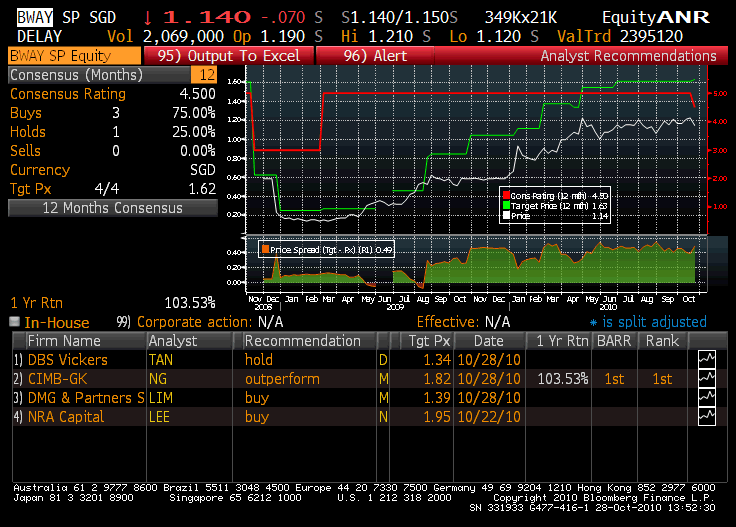Viewport: 736px width, 527px height.
Task: Click the Consensus Rating 4.500 value
Action: pyautogui.click(x=197, y=94)
